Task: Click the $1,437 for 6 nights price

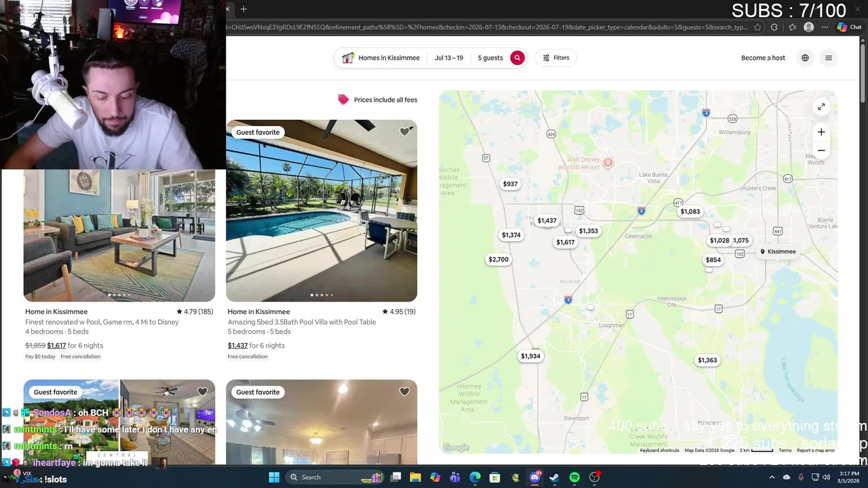Action: click(256, 346)
